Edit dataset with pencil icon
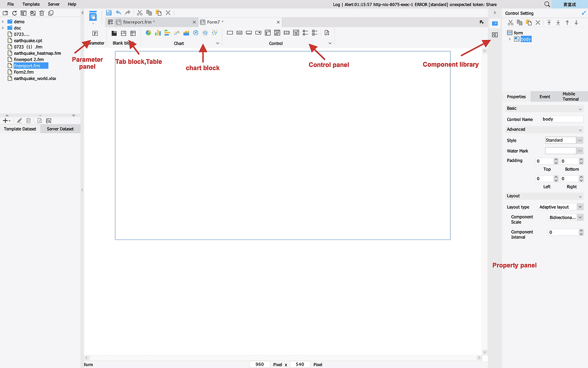Viewport: 588px width, 368px height. [19, 121]
